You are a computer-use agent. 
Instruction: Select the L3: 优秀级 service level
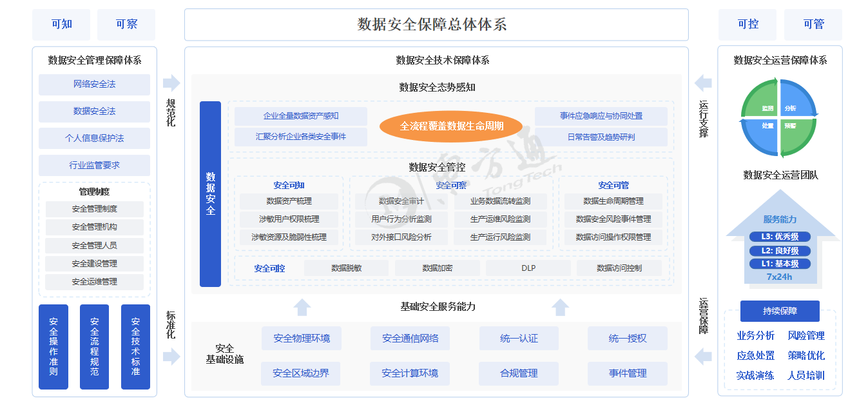[780, 237]
